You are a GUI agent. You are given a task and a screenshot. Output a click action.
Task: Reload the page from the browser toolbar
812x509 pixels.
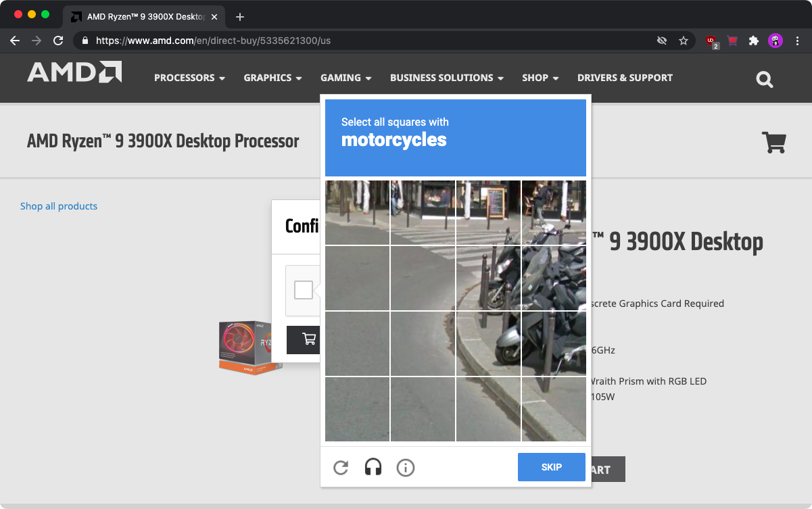(x=58, y=41)
